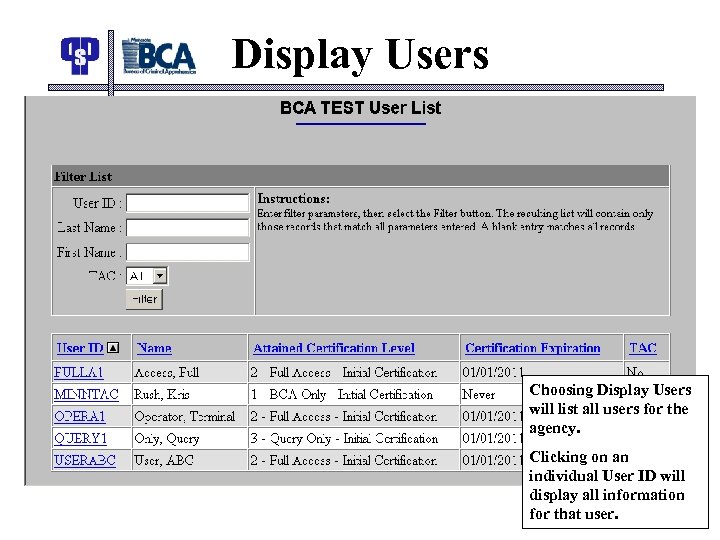Click the 'BCA TEST User List' heading
Image resolution: width=720 pixels, height=540 pixels.
(360, 108)
